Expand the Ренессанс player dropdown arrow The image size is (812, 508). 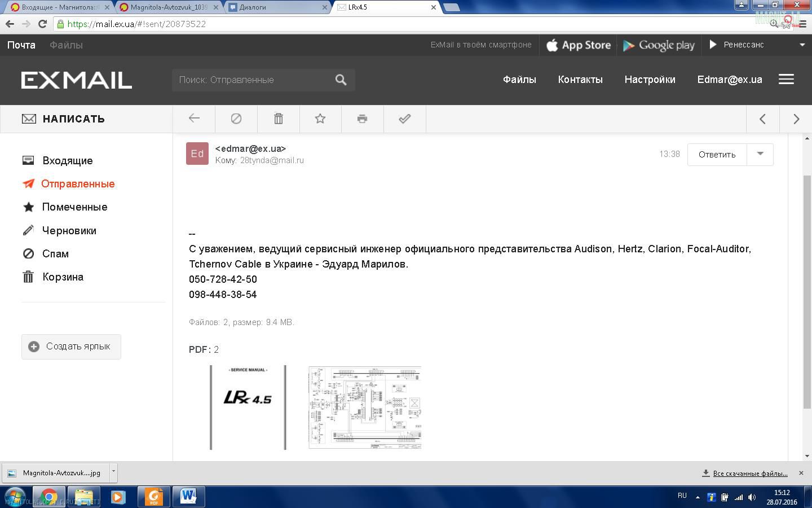click(x=802, y=45)
